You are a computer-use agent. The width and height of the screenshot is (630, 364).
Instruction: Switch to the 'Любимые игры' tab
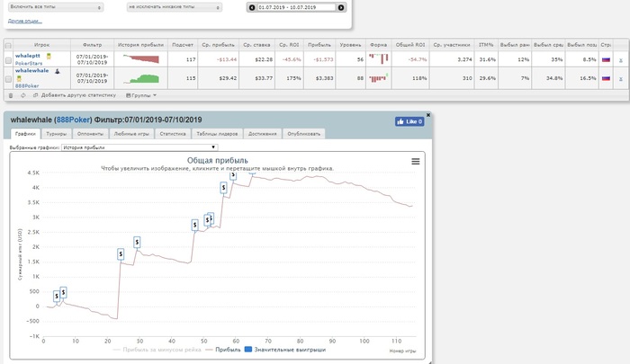point(131,134)
